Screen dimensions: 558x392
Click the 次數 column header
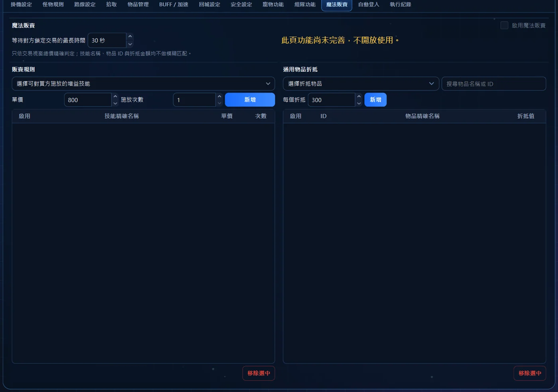(x=261, y=116)
